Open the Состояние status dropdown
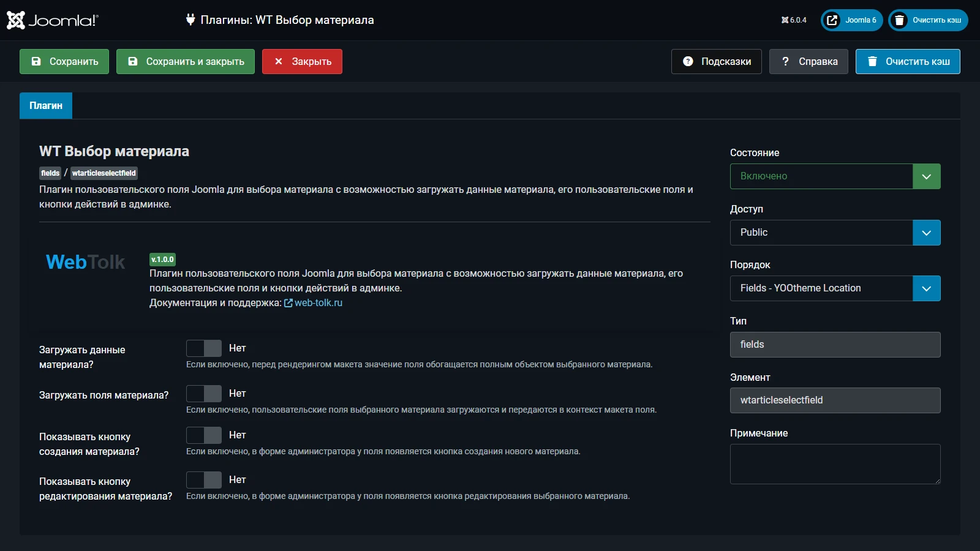This screenshot has height=551, width=980. click(x=835, y=176)
